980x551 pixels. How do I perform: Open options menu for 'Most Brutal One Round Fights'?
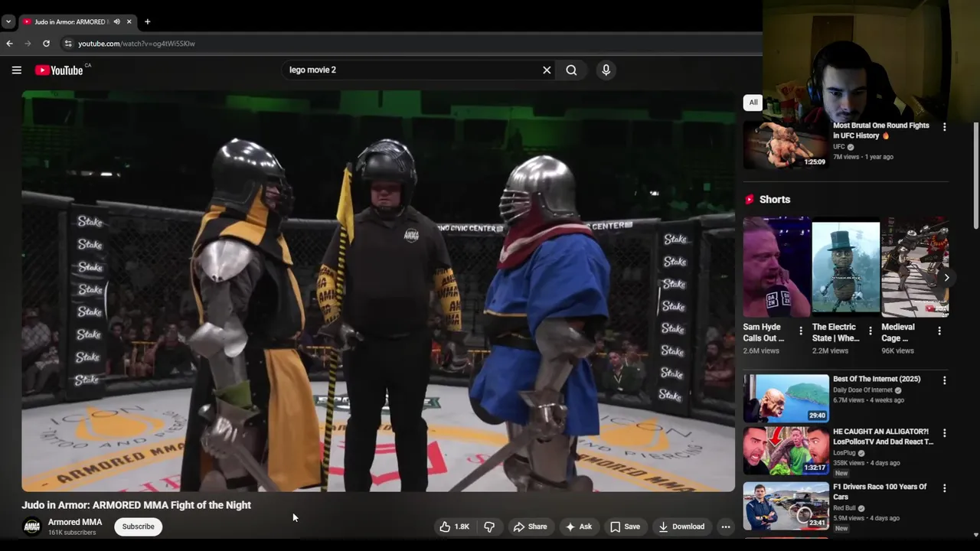[944, 127]
